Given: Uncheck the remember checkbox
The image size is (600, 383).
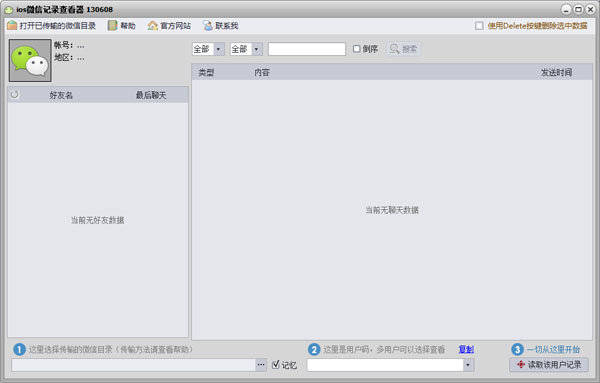Looking at the screenshot, I should tap(276, 365).
